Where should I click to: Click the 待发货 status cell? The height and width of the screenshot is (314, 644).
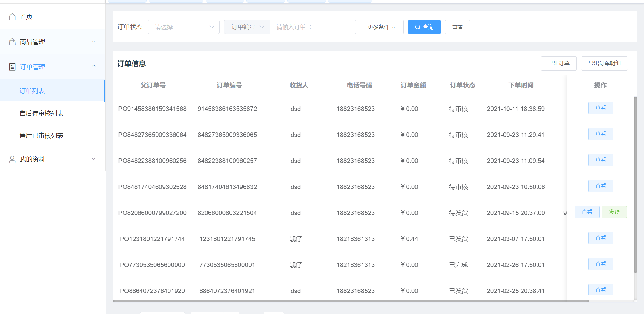(458, 213)
